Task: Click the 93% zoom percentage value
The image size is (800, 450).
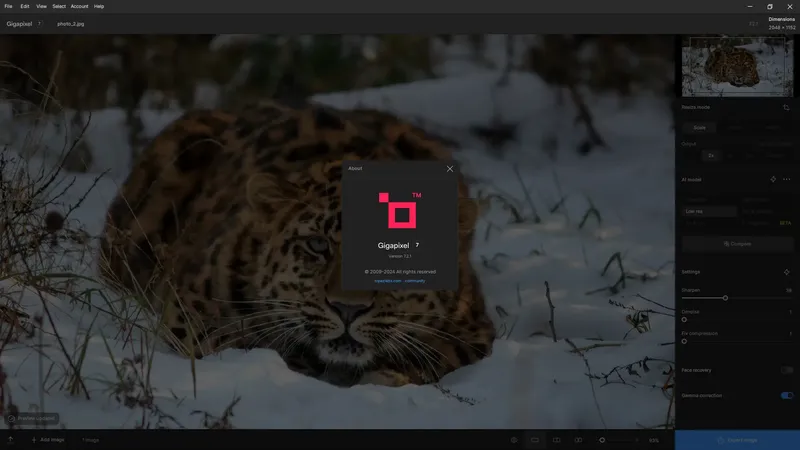Action: [654, 440]
